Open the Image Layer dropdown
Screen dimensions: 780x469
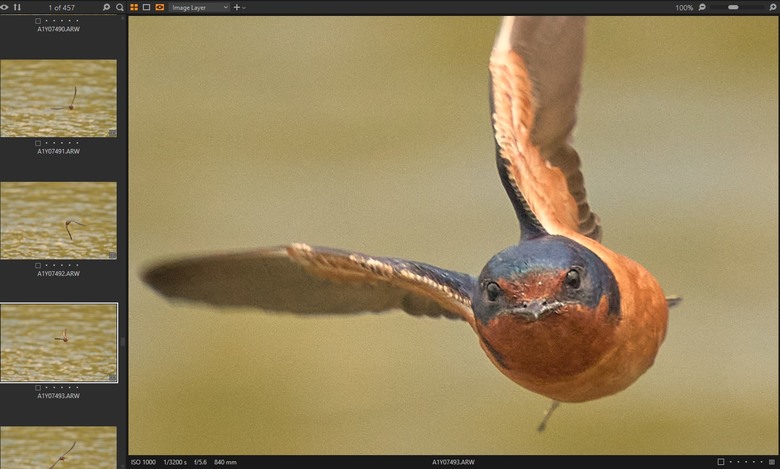click(x=199, y=7)
